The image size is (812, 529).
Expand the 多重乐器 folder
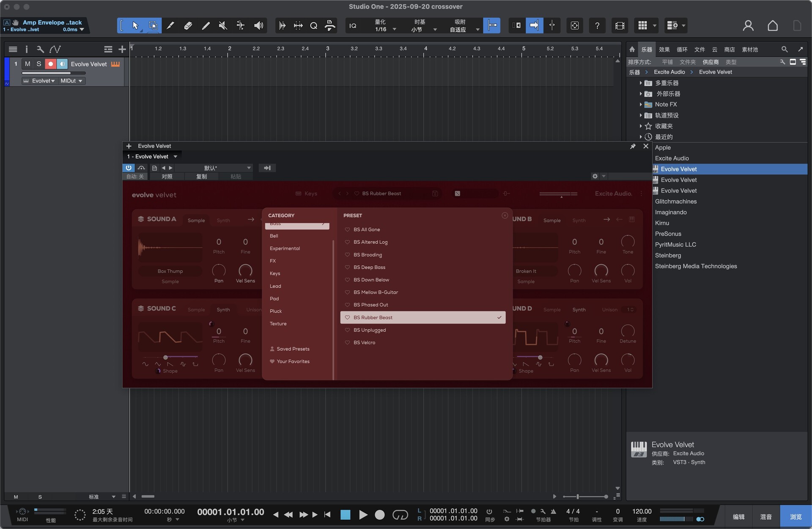tap(641, 83)
